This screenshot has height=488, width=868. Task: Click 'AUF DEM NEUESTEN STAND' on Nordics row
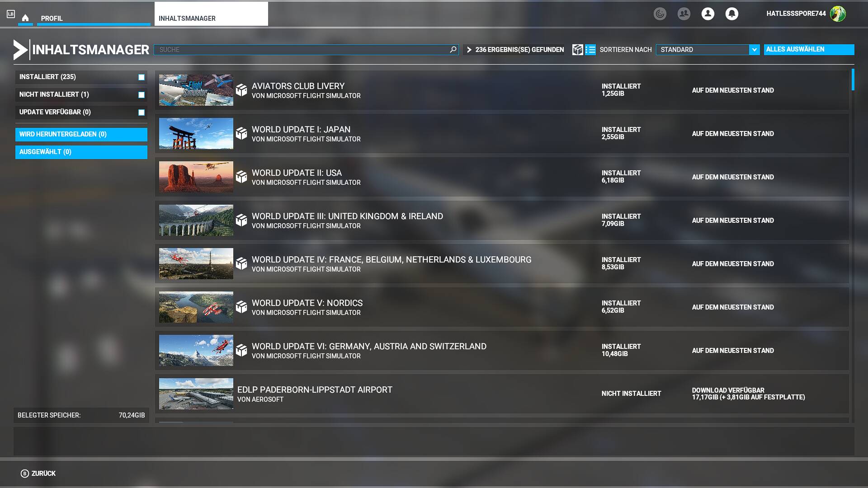point(733,307)
